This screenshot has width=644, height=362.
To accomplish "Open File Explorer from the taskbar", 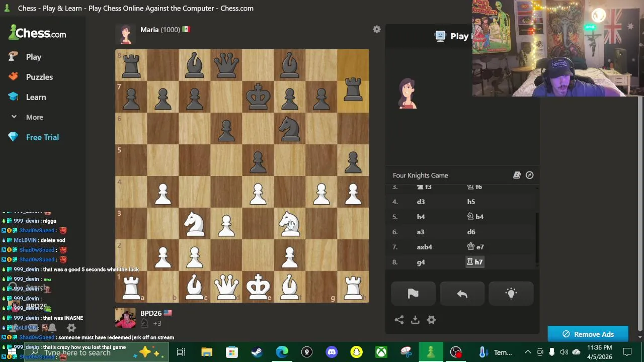I will click(207, 352).
